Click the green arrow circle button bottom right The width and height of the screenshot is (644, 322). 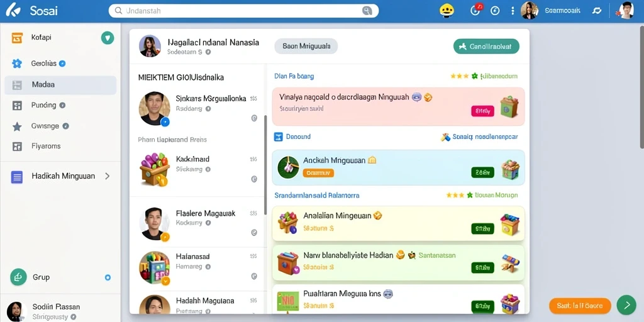pyautogui.click(x=626, y=305)
